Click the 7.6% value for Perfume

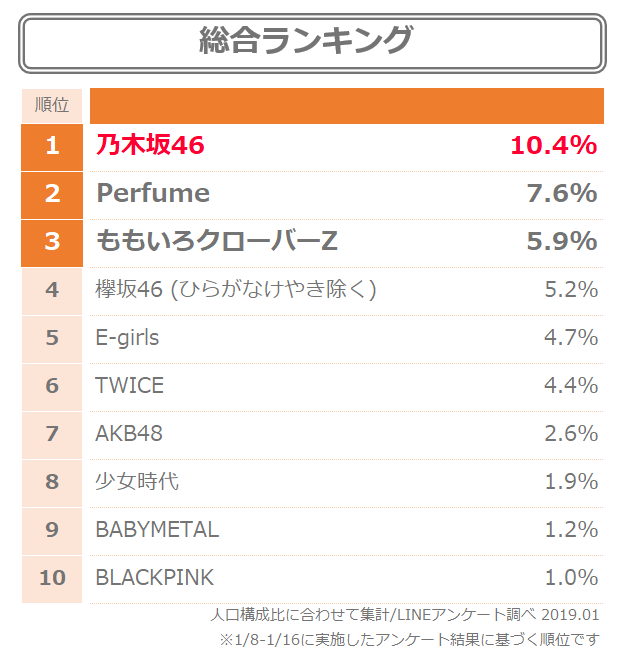562,194
